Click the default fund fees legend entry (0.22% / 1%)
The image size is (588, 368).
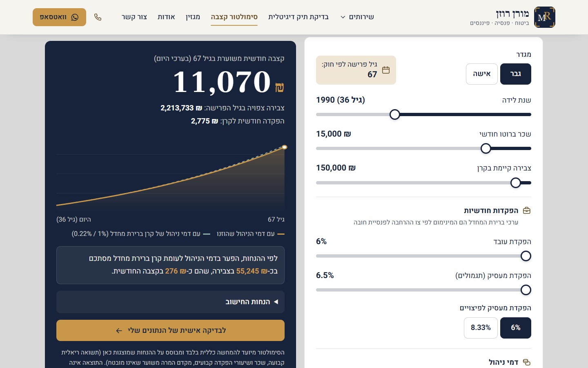click(141, 234)
